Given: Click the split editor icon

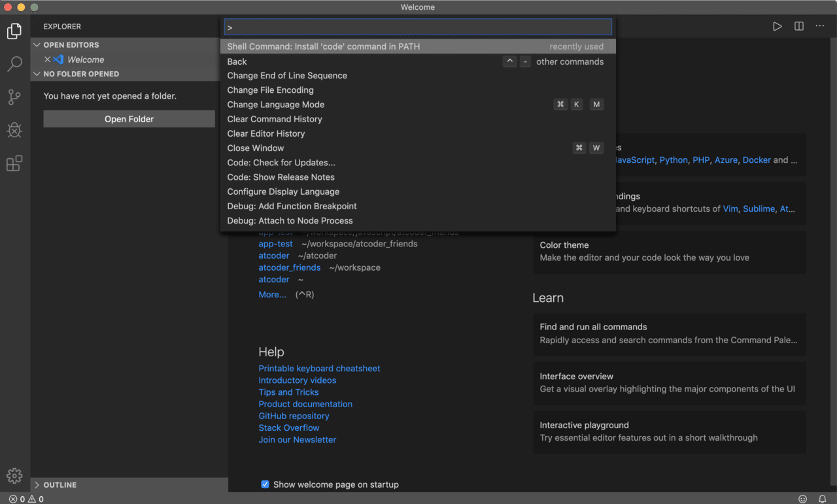Looking at the screenshot, I should (798, 26).
